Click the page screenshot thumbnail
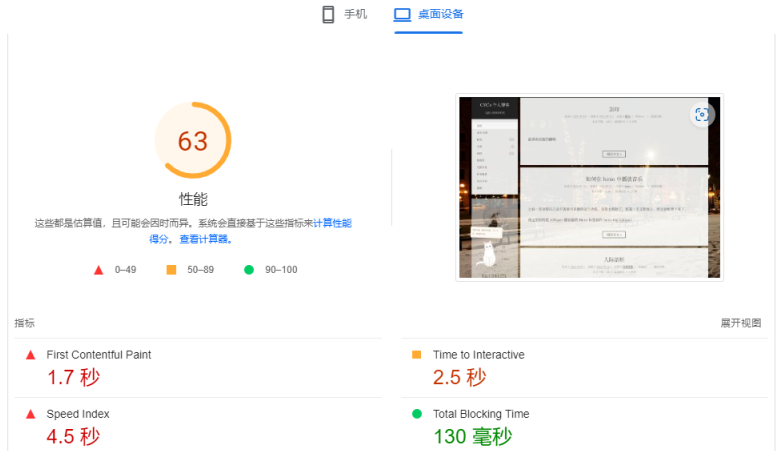 click(589, 187)
